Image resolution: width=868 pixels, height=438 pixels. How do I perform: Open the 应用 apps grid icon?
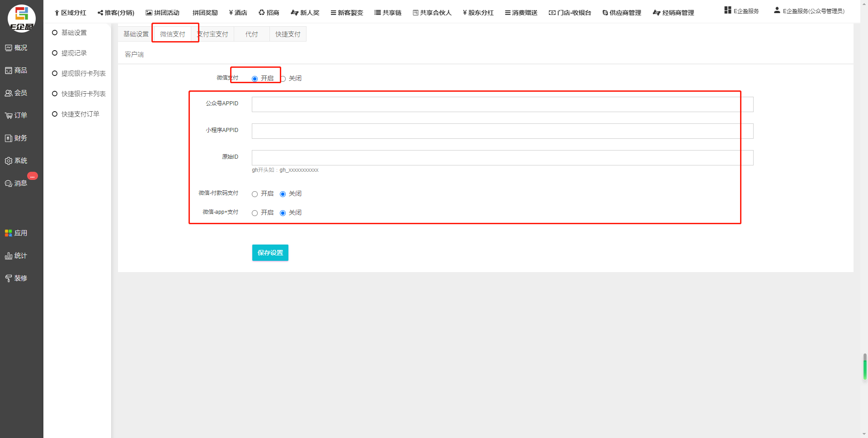coord(9,233)
